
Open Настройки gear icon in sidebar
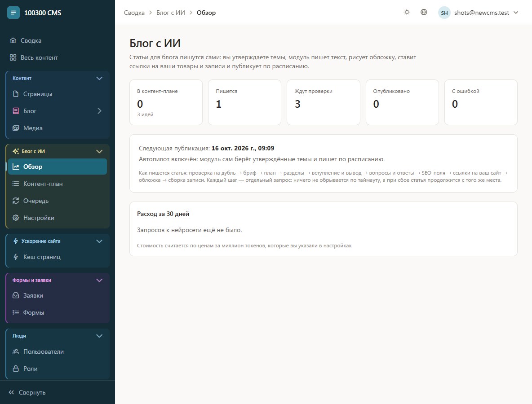[16, 218]
